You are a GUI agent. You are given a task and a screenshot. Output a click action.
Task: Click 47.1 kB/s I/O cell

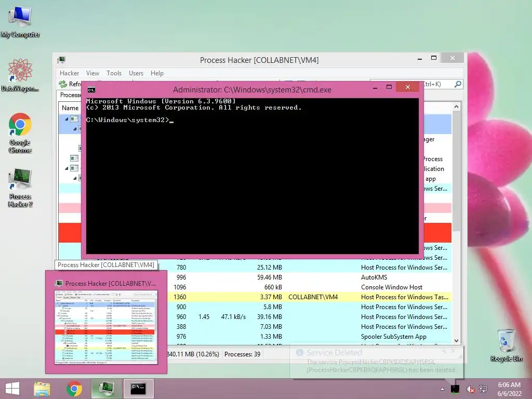point(233,316)
